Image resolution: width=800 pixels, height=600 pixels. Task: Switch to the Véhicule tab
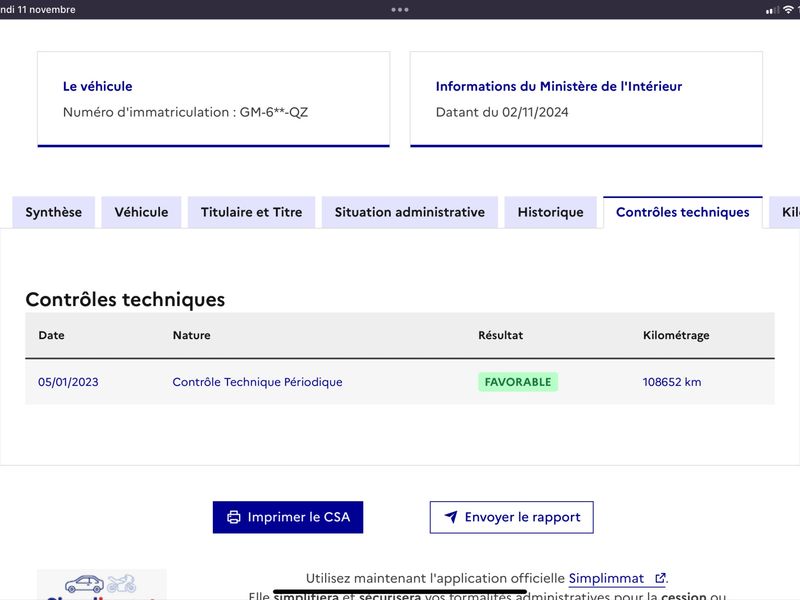coord(141,212)
